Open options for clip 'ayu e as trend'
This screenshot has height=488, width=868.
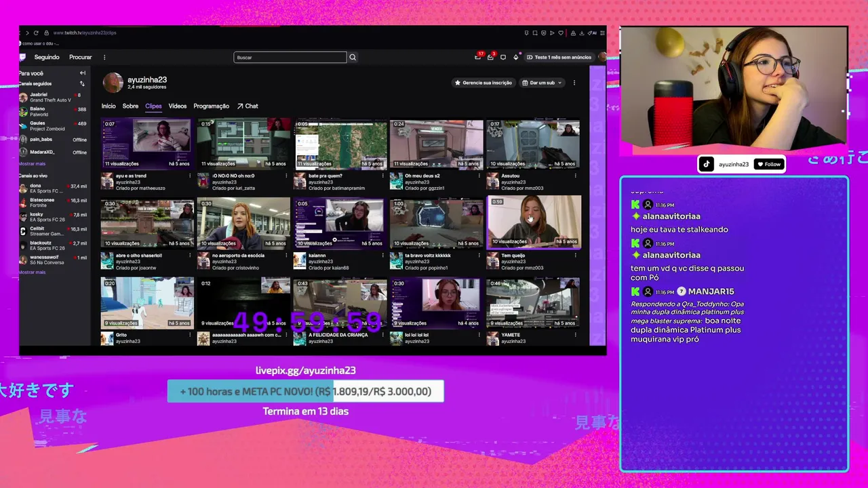point(191,176)
